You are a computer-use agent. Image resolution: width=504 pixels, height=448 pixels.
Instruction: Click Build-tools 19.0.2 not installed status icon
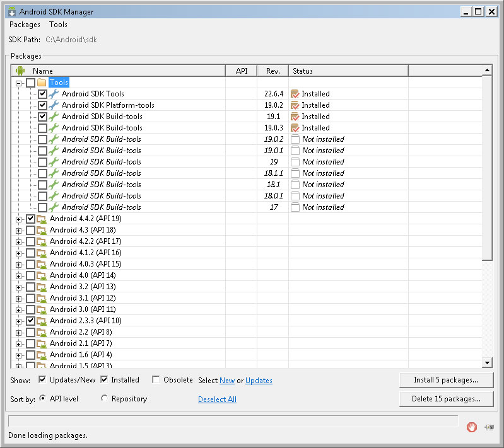click(295, 139)
